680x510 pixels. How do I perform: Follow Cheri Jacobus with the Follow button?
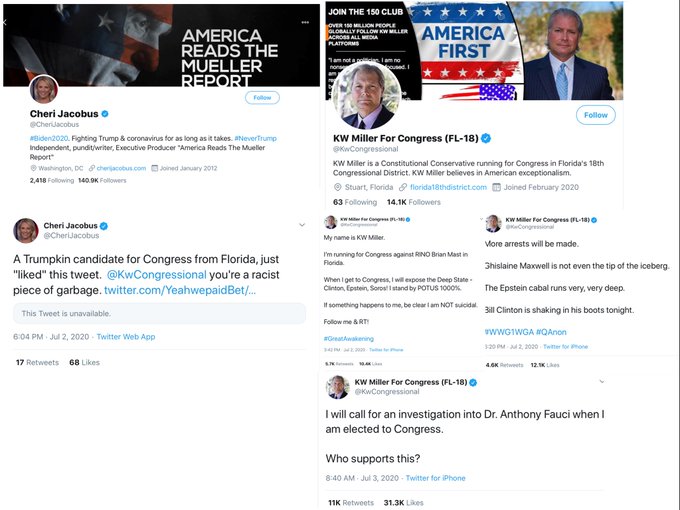click(x=262, y=98)
